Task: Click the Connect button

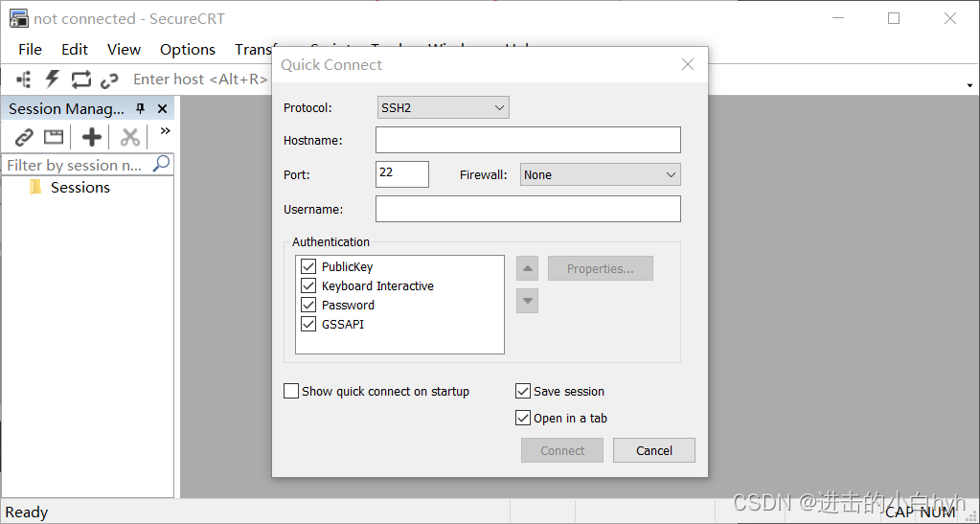Action: pyautogui.click(x=562, y=450)
